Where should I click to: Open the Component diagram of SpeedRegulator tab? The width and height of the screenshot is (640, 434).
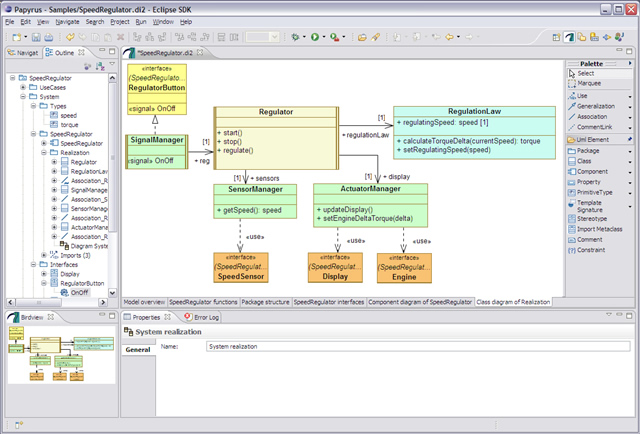pos(419,301)
